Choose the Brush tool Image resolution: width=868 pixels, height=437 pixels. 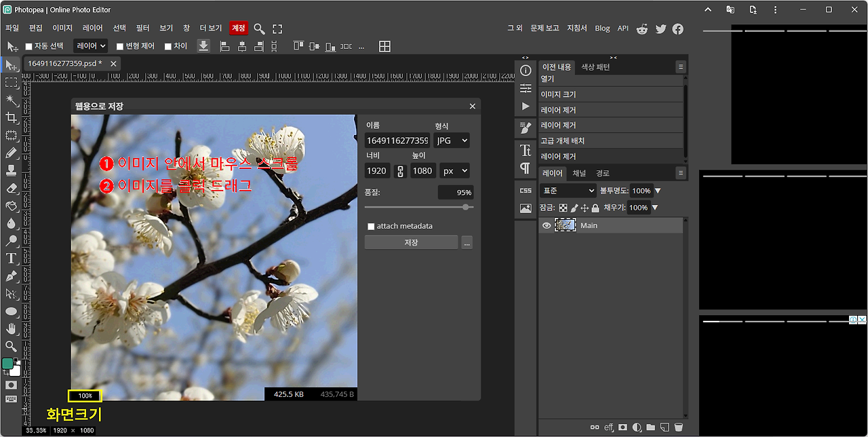pos(12,153)
